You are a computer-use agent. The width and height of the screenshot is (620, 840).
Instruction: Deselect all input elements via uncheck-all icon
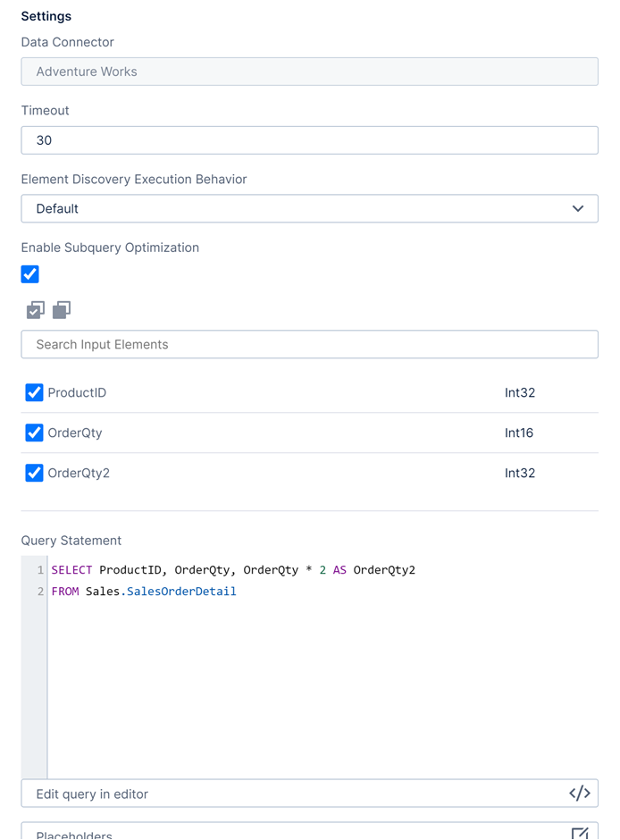pos(61,309)
